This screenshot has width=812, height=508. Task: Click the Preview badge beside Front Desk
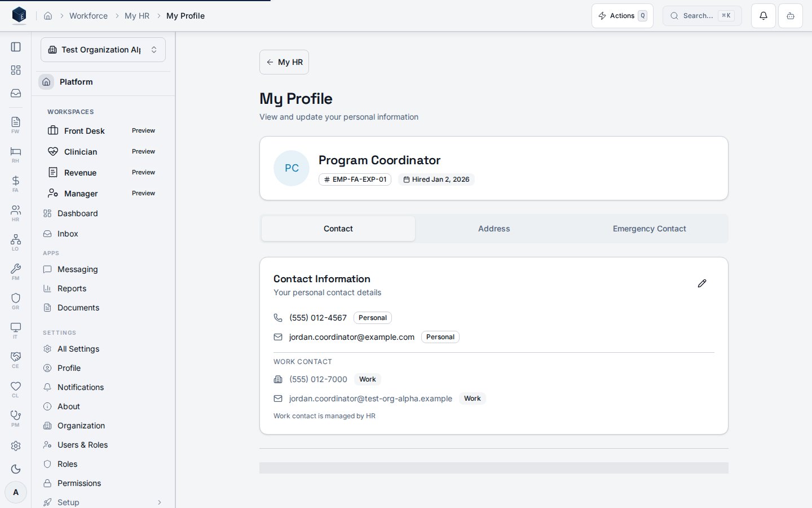(143, 130)
